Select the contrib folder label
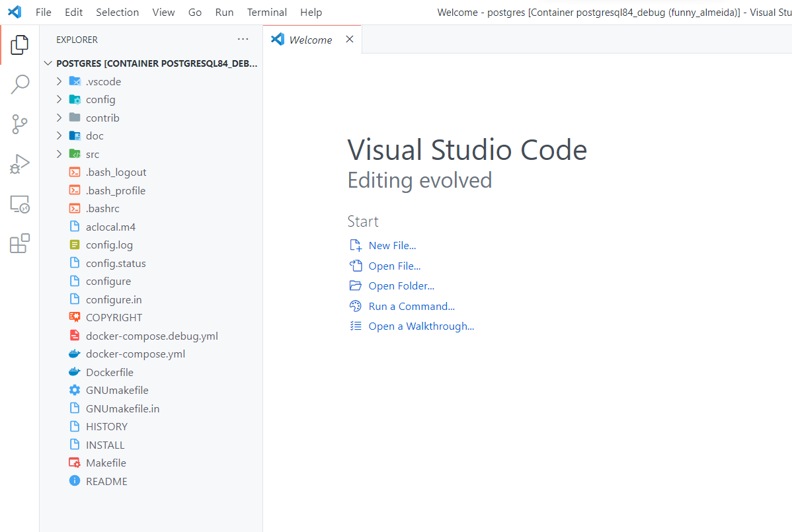 point(102,118)
